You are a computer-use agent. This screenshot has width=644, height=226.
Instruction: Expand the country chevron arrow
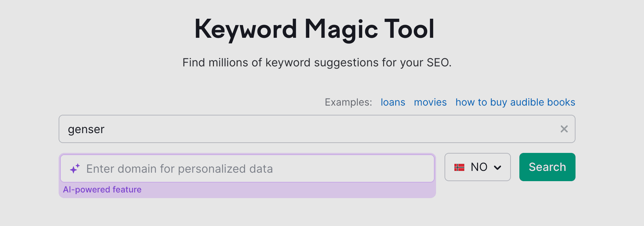[497, 167]
